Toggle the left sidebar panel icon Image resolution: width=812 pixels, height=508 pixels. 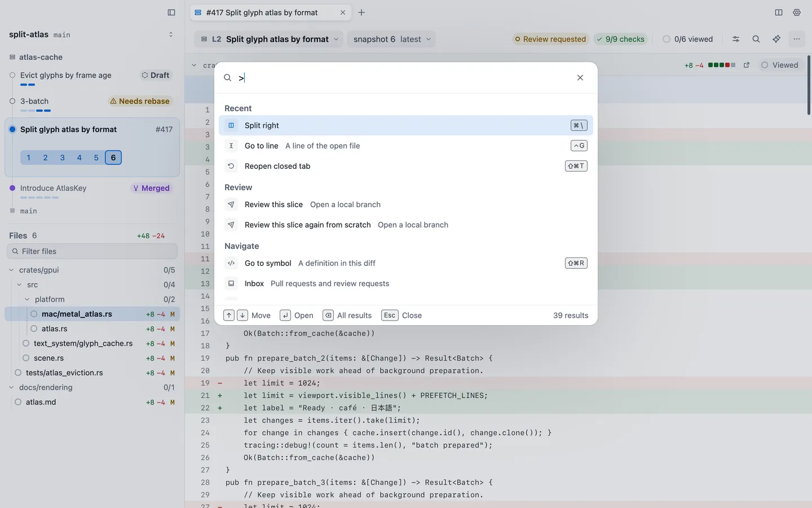(x=171, y=12)
